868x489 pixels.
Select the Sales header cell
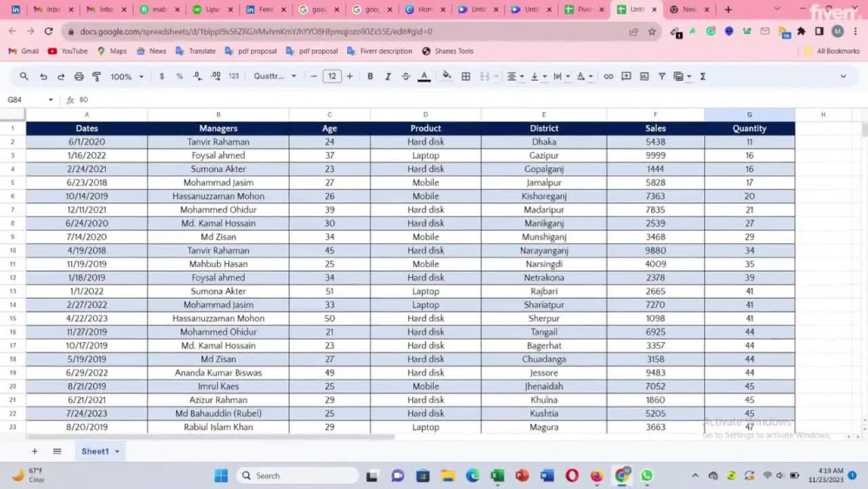655,128
